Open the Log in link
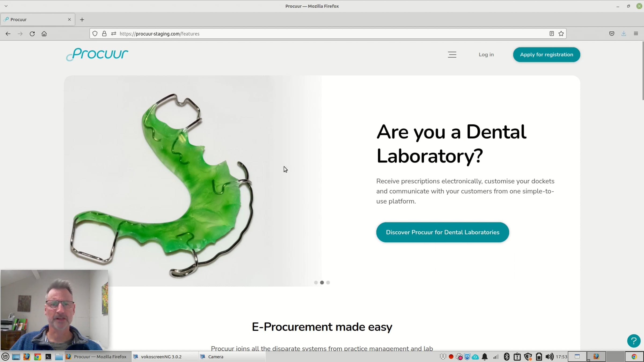The height and width of the screenshot is (362, 644). (x=486, y=55)
